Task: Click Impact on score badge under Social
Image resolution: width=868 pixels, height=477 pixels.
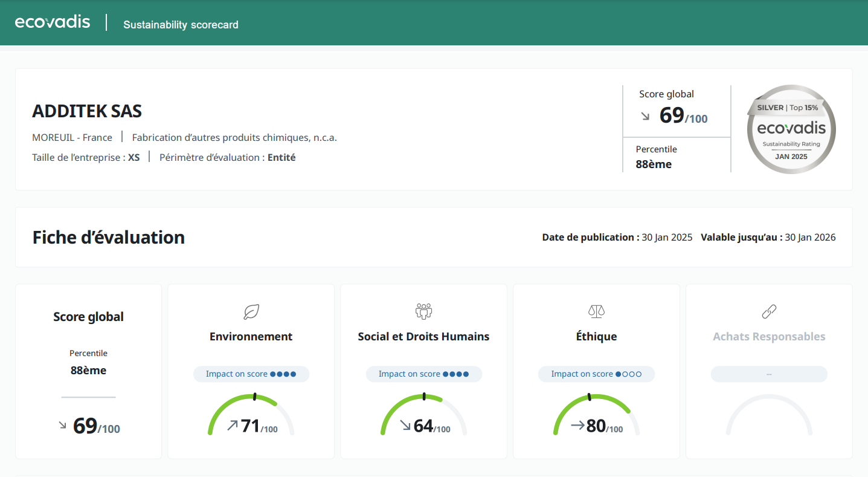Action: point(424,374)
